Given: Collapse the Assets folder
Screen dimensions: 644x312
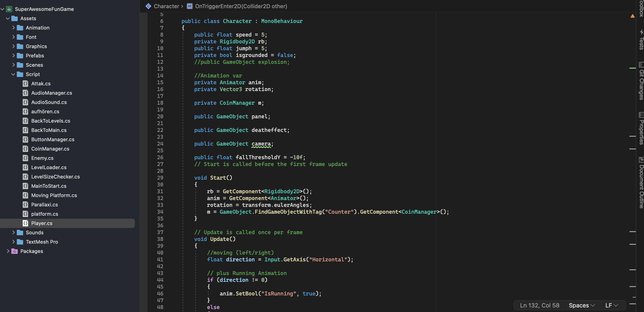Looking at the screenshot, I should tap(8, 19).
